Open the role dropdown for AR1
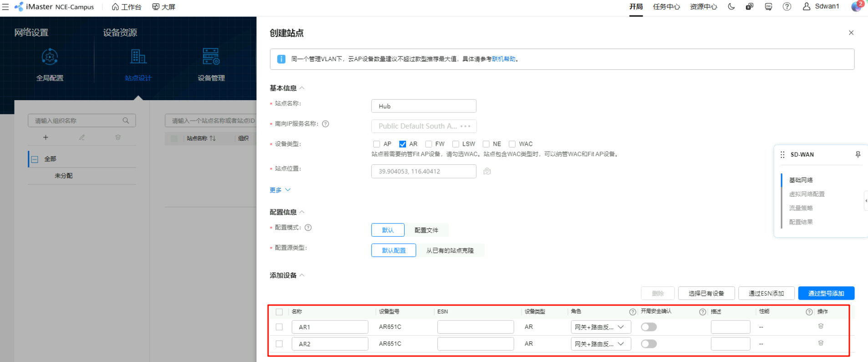The image size is (868, 362). coord(600,327)
